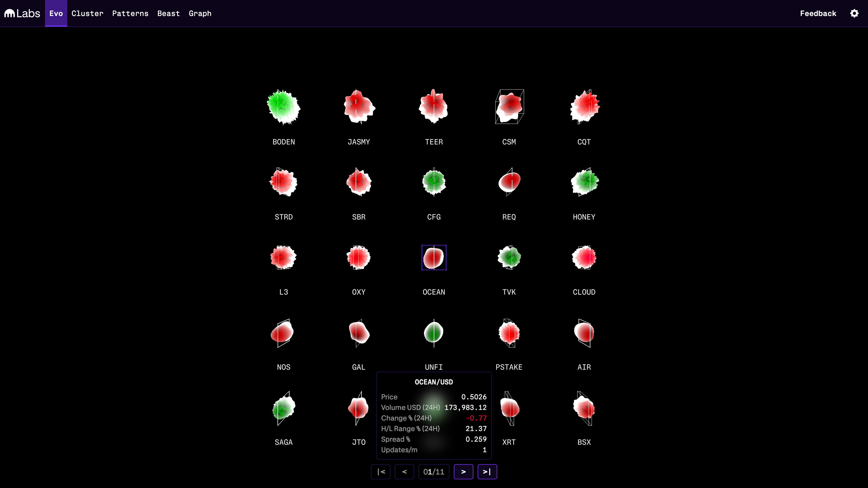Select the JASMY red blob icon
The height and width of the screenshot is (488, 868).
pos(359,107)
